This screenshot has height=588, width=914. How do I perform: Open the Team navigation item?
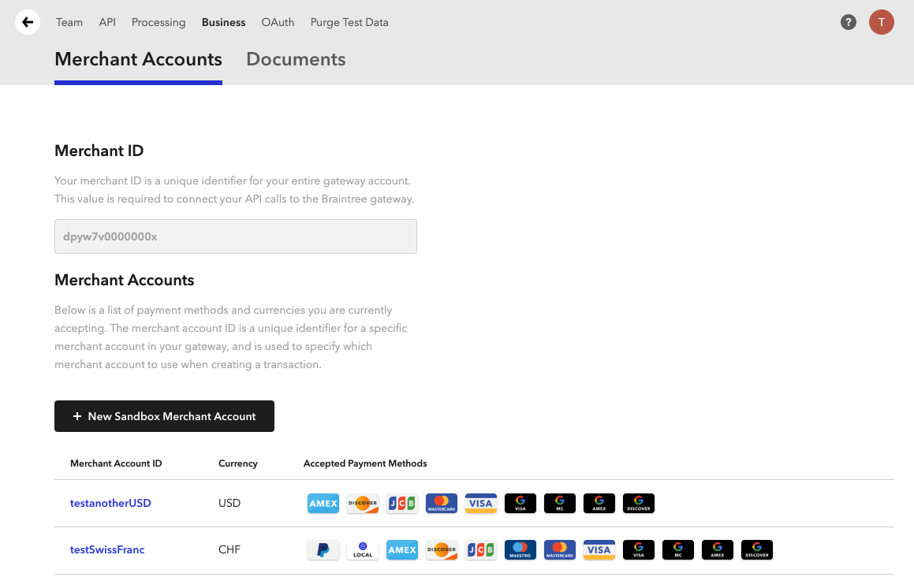[69, 22]
